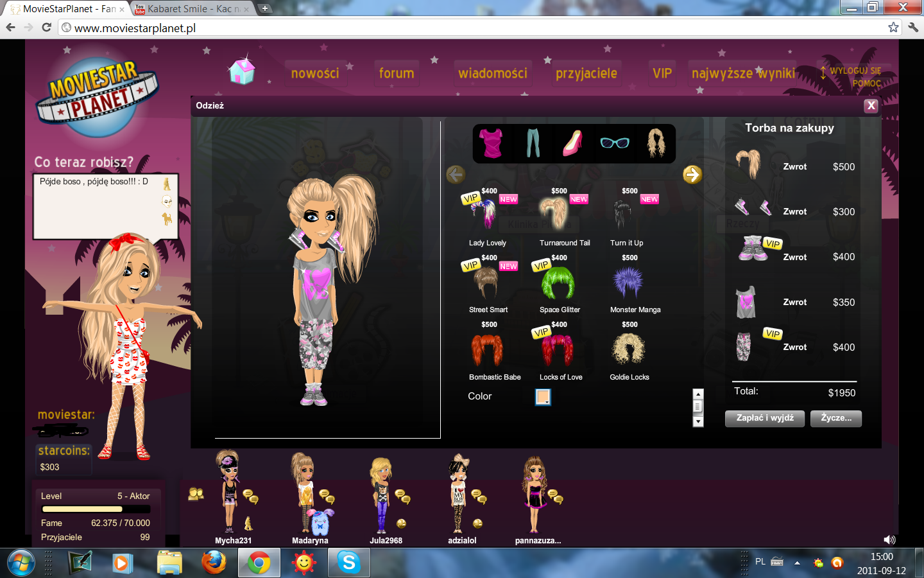Click chat bubbles icon next to Jula2968
This screenshot has width=924, height=578.
tap(402, 496)
